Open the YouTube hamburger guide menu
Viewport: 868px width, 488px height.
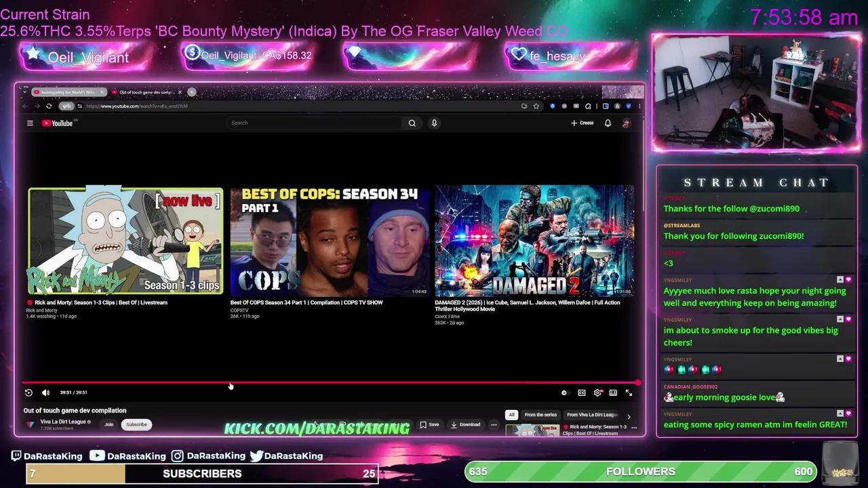point(30,123)
